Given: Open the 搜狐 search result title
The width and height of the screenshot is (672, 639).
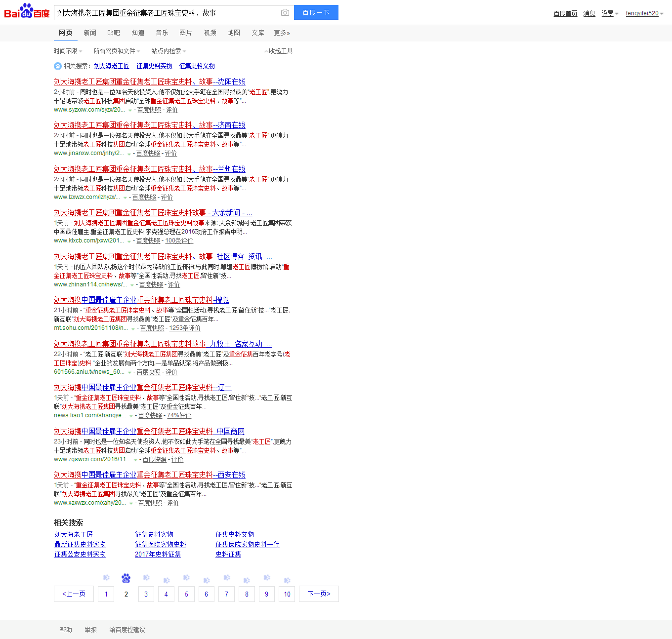Looking at the screenshot, I should (x=141, y=300).
